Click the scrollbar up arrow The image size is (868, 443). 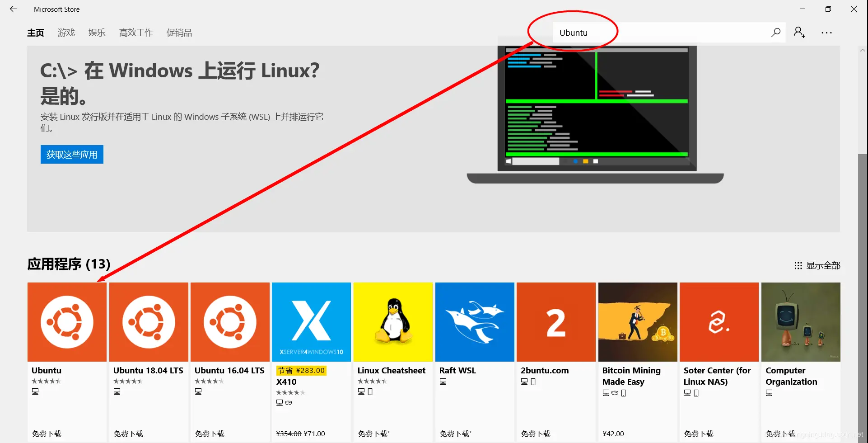863,50
